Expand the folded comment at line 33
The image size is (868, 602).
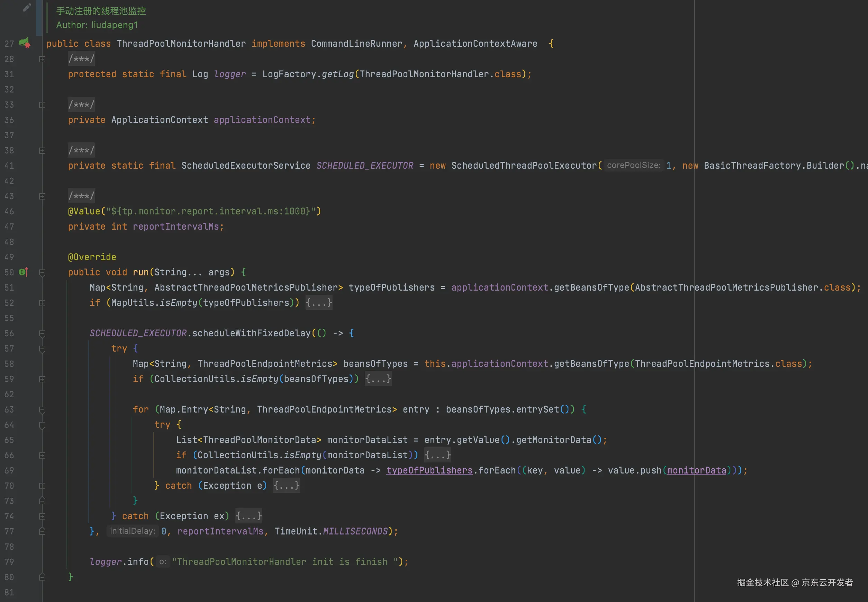(42, 105)
